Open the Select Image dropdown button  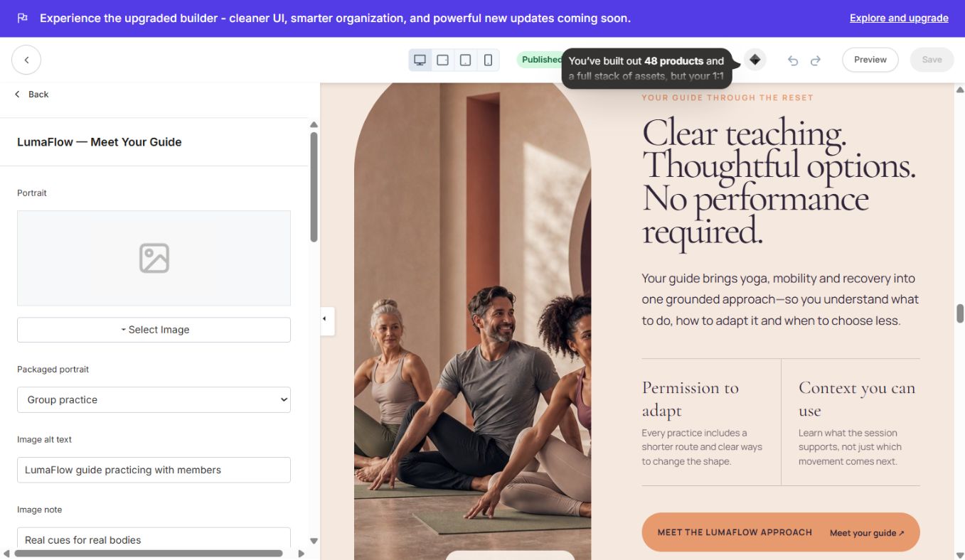coord(154,330)
